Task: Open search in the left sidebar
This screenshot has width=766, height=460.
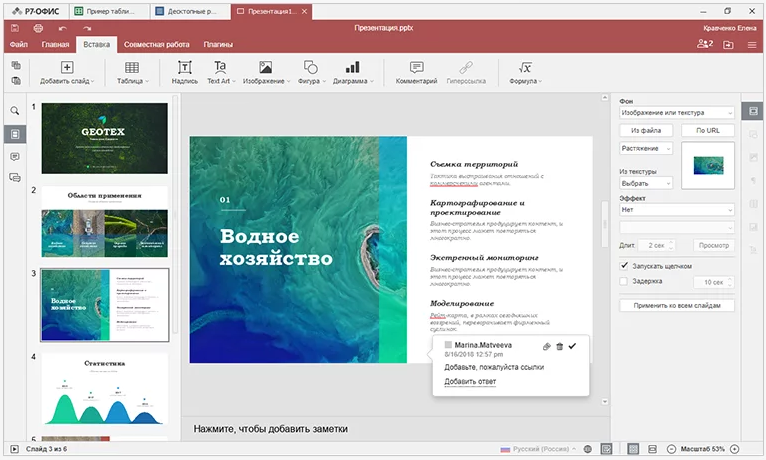Action: pyautogui.click(x=15, y=111)
